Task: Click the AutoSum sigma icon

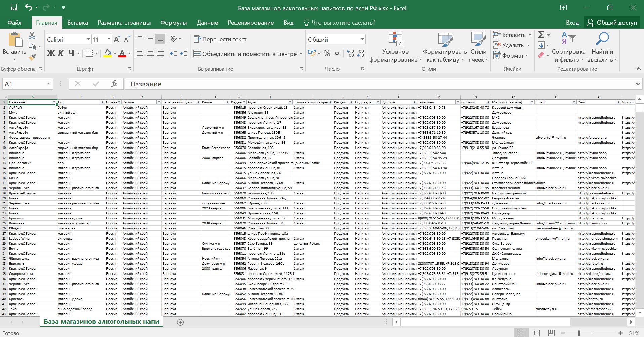Action: pyautogui.click(x=541, y=35)
